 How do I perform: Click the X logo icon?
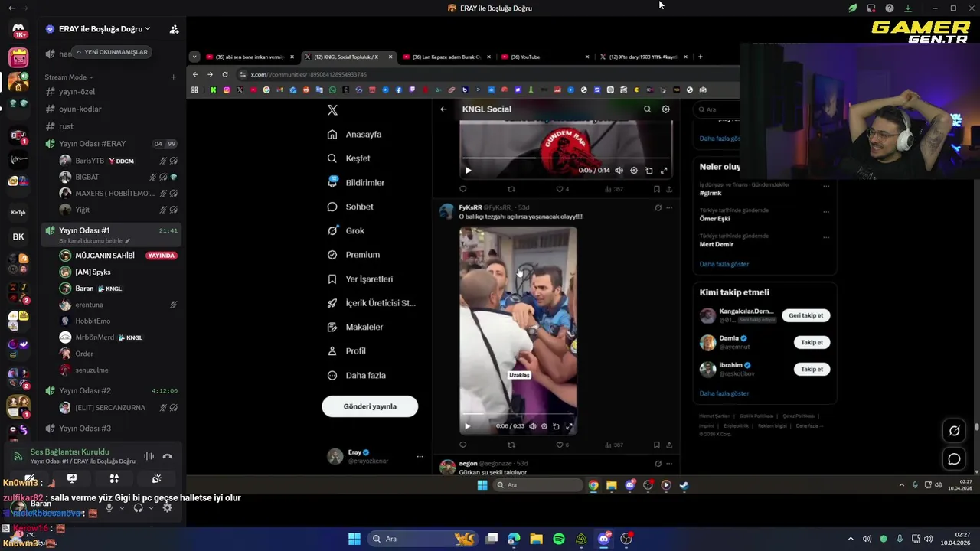click(332, 110)
